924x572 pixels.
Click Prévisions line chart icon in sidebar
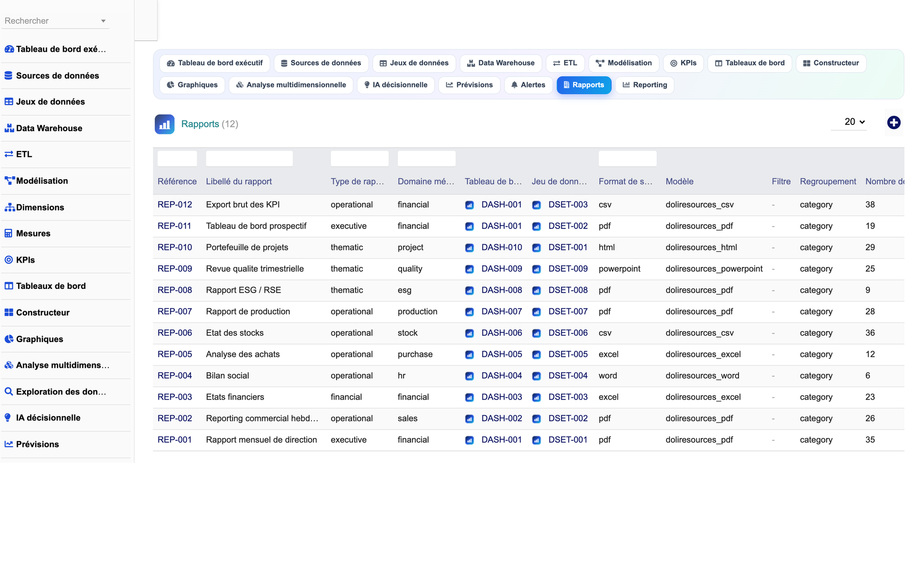click(9, 444)
